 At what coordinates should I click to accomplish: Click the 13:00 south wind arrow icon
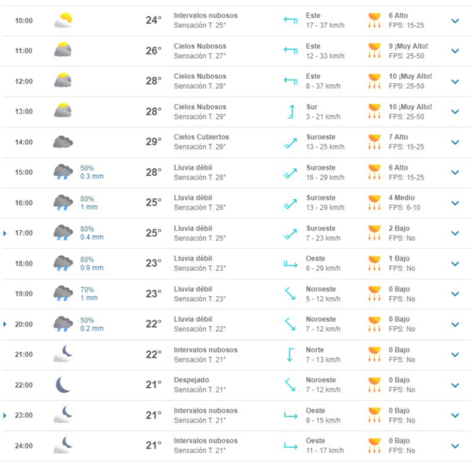(290, 112)
